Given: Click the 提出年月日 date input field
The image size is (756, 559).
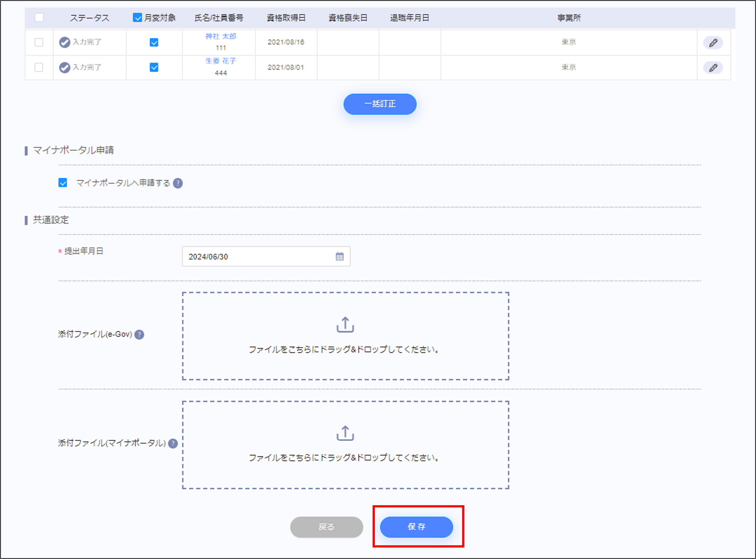Looking at the screenshot, I should 257,256.
